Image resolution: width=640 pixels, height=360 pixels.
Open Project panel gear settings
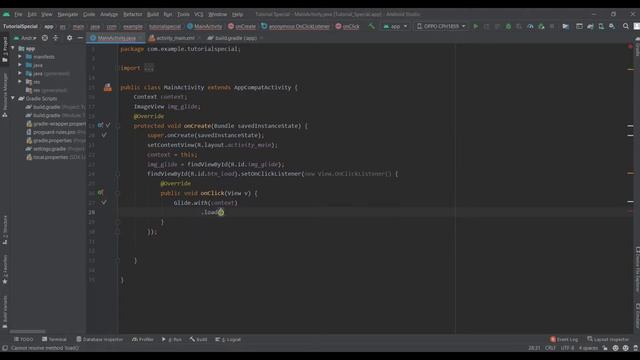tap(69, 38)
